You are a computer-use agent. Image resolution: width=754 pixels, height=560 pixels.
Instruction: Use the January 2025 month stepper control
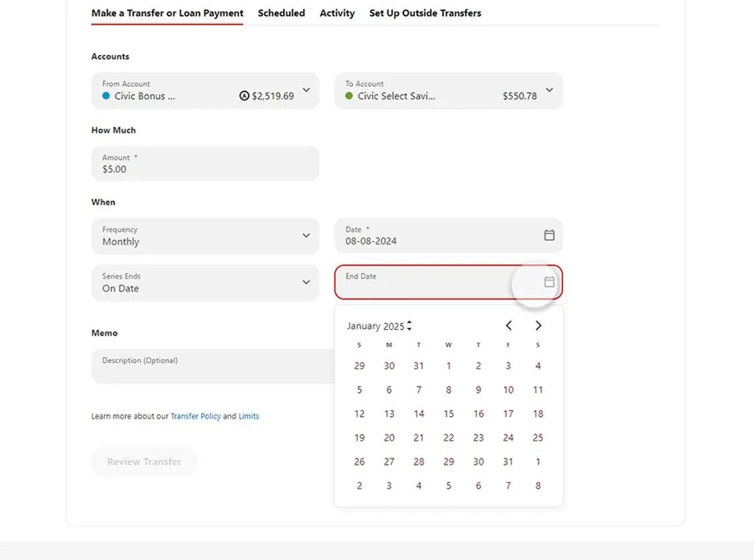pos(410,326)
